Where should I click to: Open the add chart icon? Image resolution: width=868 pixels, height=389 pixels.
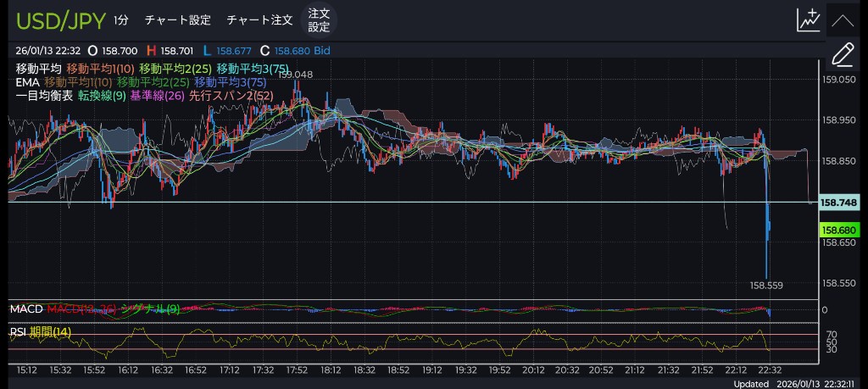[x=808, y=19]
